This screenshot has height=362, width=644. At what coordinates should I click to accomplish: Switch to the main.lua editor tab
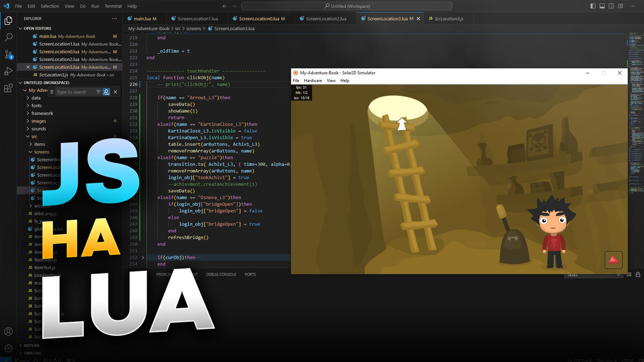[x=145, y=19]
